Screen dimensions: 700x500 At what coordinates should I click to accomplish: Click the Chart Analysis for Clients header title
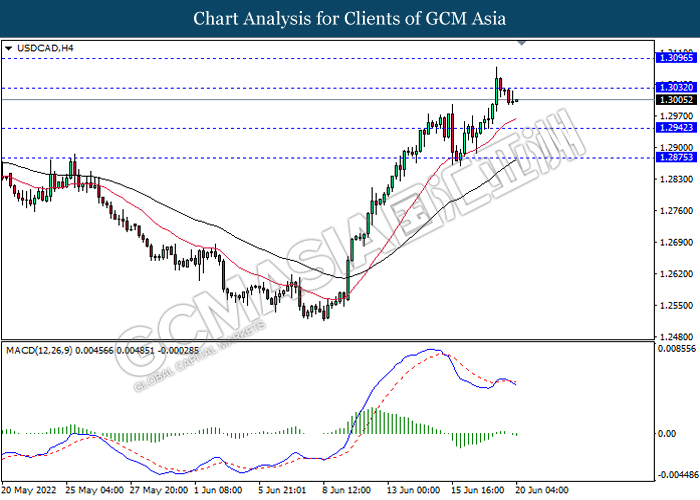tap(350, 18)
